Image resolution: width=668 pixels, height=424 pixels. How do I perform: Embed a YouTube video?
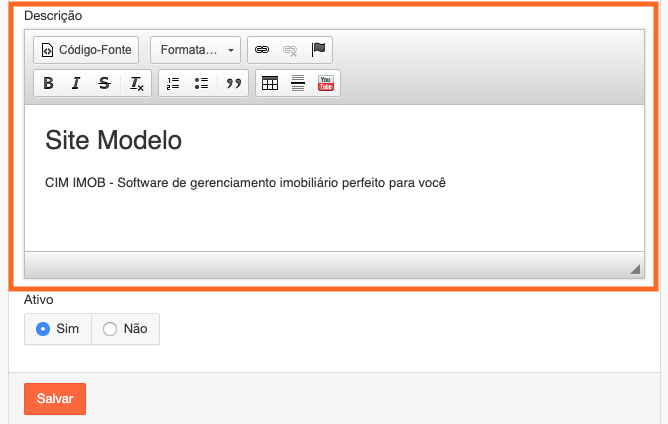[x=326, y=84]
